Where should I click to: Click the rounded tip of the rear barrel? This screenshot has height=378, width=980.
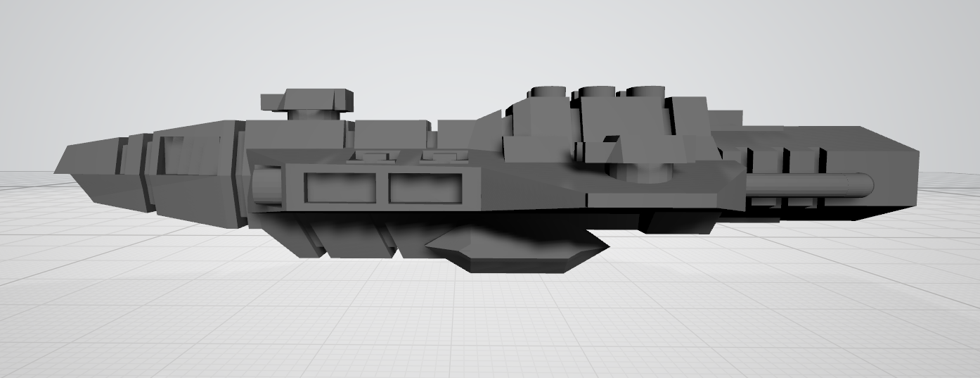click(868, 184)
